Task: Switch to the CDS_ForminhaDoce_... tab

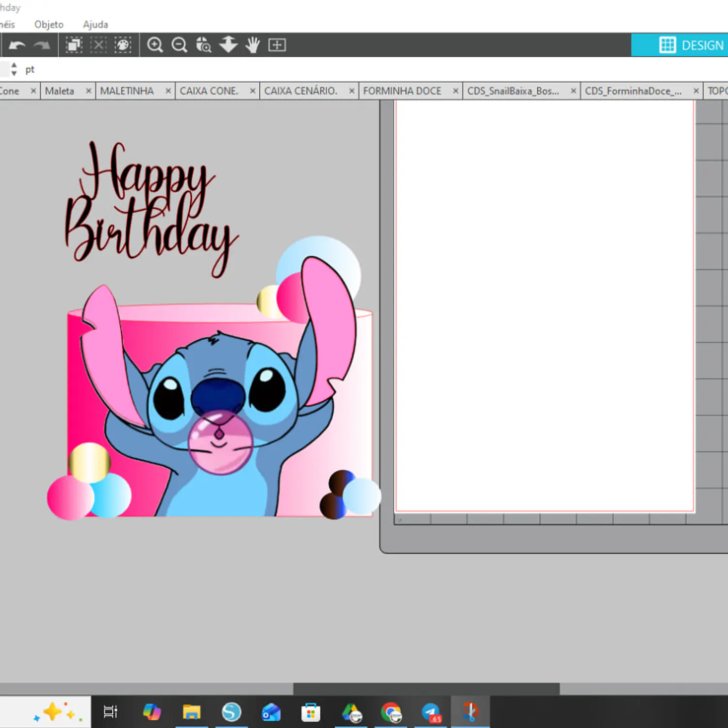Action: point(633,91)
